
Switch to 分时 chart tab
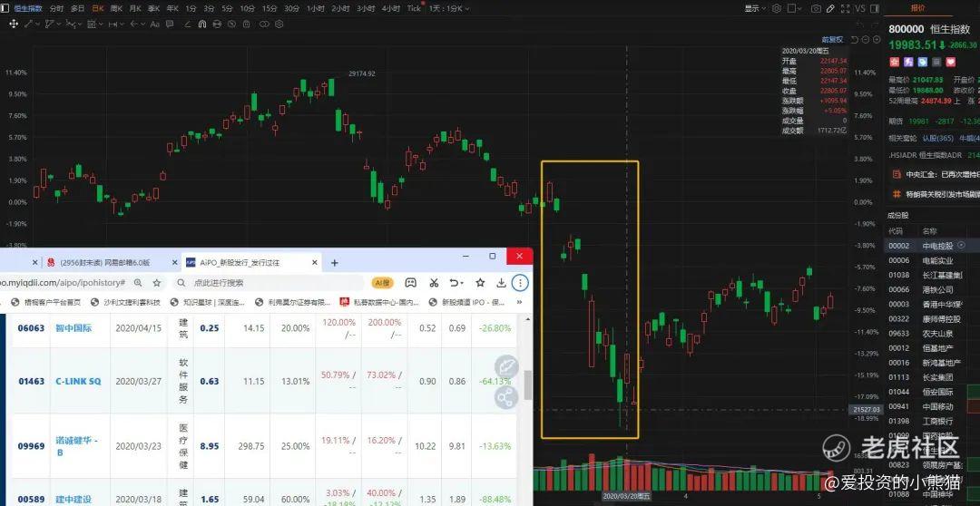[x=56, y=9]
